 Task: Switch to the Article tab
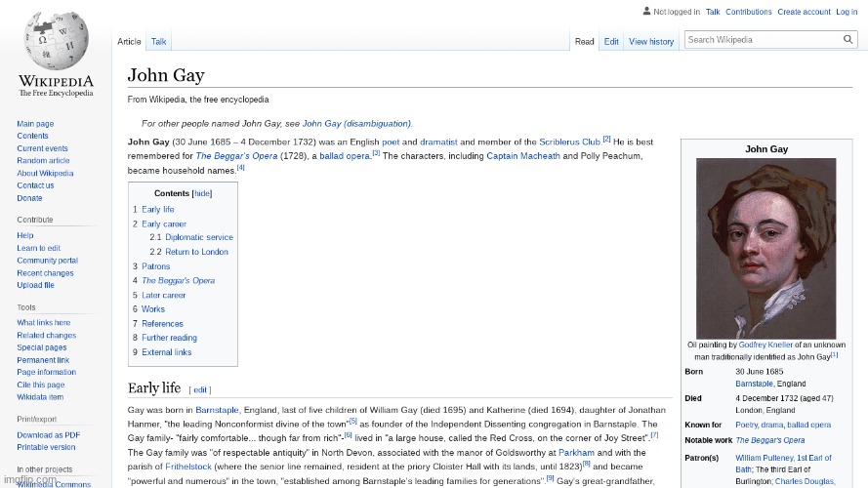(129, 42)
